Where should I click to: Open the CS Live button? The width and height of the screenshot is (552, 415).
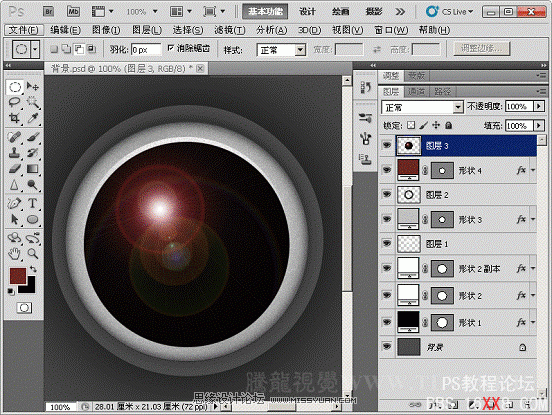(450, 12)
